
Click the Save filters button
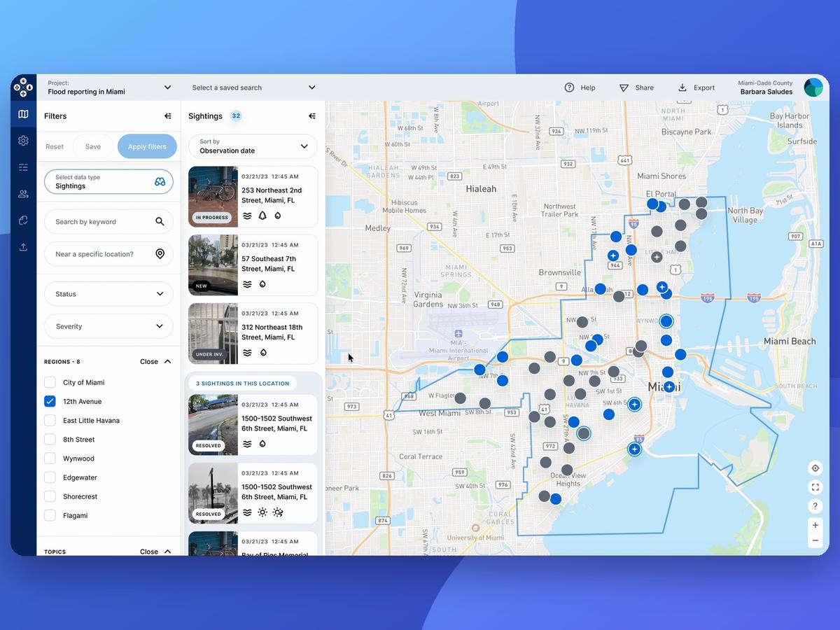click(93, 147)
